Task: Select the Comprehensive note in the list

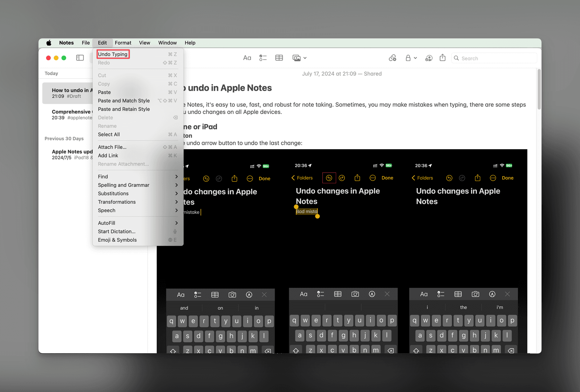Action: 71,114
